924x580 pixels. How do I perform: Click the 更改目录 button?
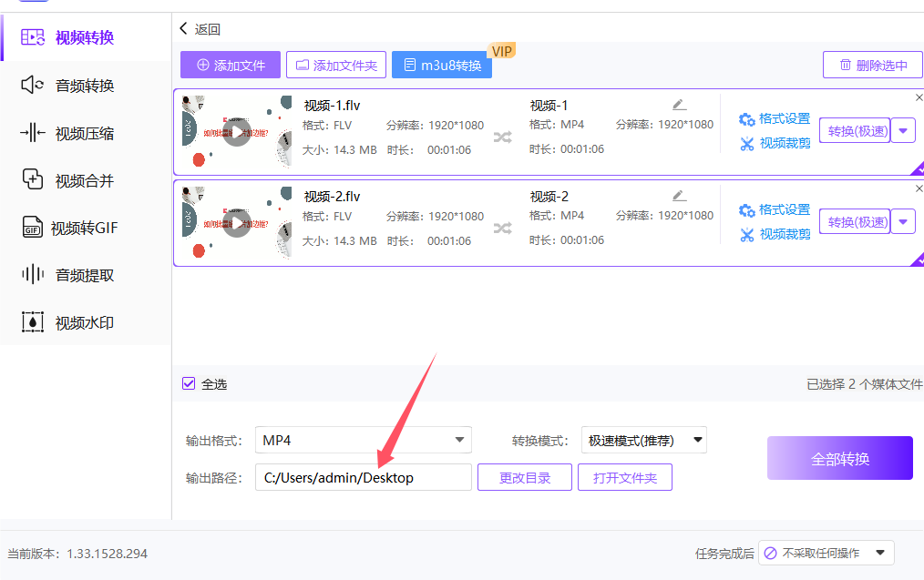[525, 477]
